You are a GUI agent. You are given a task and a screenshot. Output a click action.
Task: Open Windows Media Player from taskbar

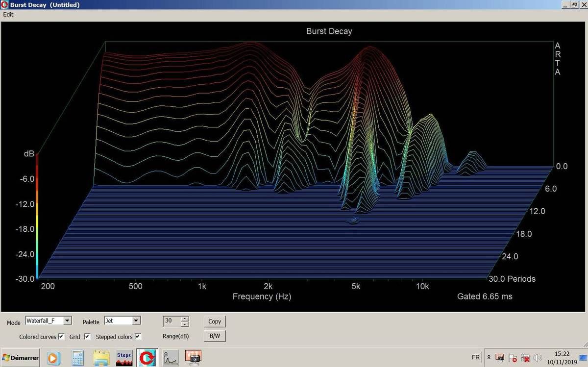tap(53, 358)
